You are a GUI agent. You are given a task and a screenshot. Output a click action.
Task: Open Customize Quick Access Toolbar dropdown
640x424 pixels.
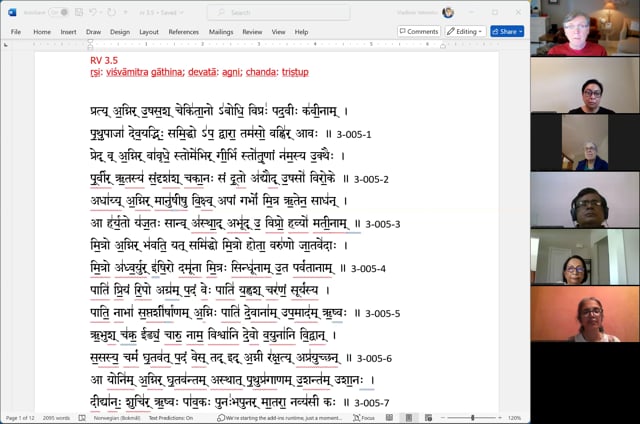(x=125, y=13)
